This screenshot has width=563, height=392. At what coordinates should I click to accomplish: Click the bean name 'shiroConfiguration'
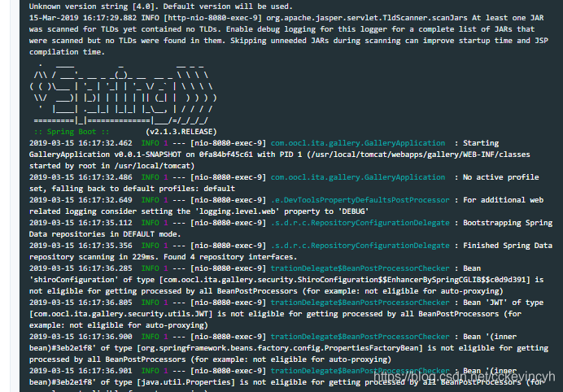(x=74, y=280)
